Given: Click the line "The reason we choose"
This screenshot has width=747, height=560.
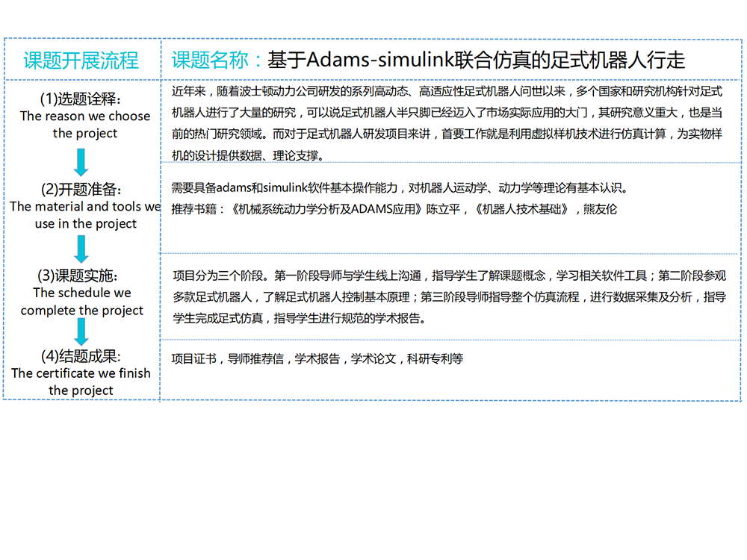Looking at the screenshot, I should point(85,116).
